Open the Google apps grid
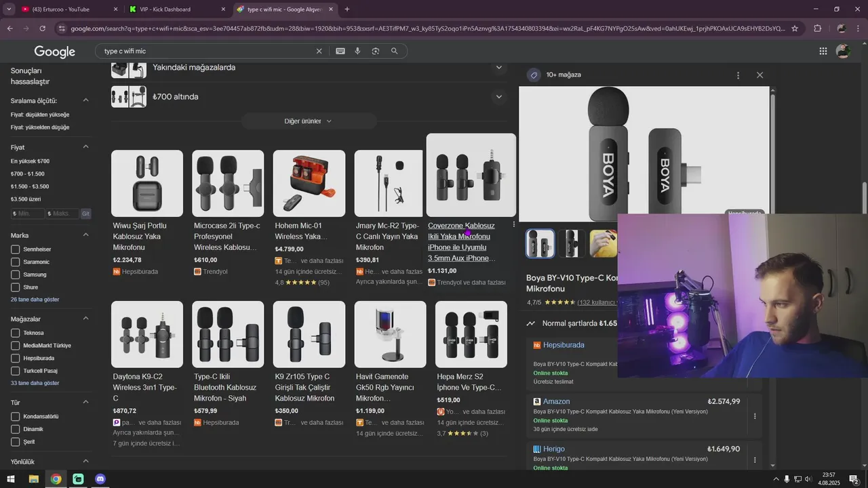 click(x=823, y=51)
